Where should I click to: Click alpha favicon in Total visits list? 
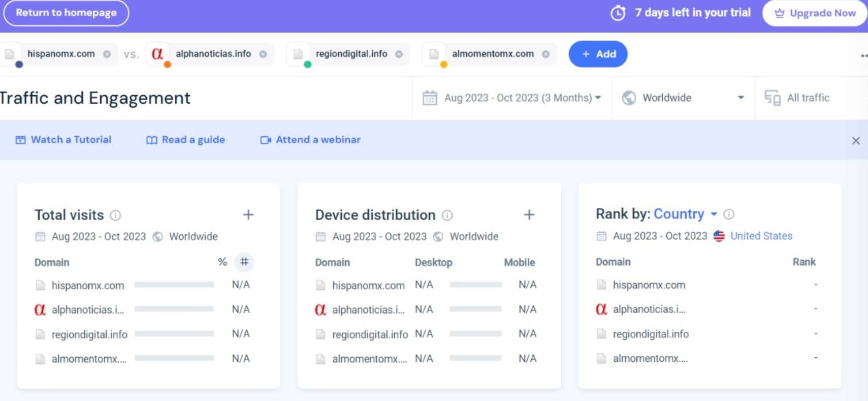click(40, 310)
